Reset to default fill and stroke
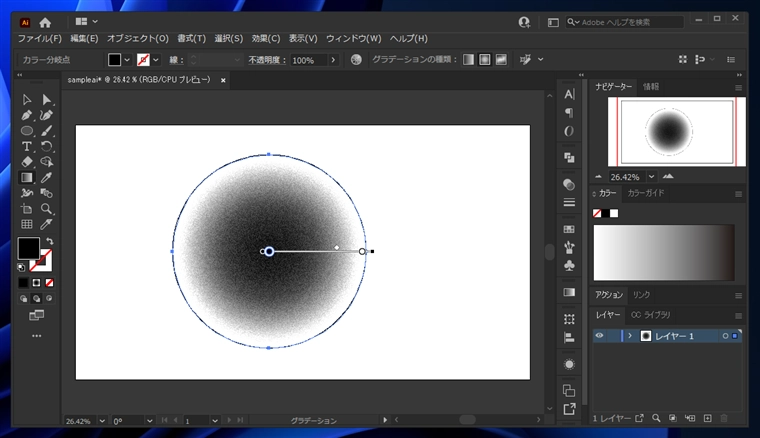Image resolution: width=760 pixels, height=438 pixels. pyautogui.click(x=21, y=267)
